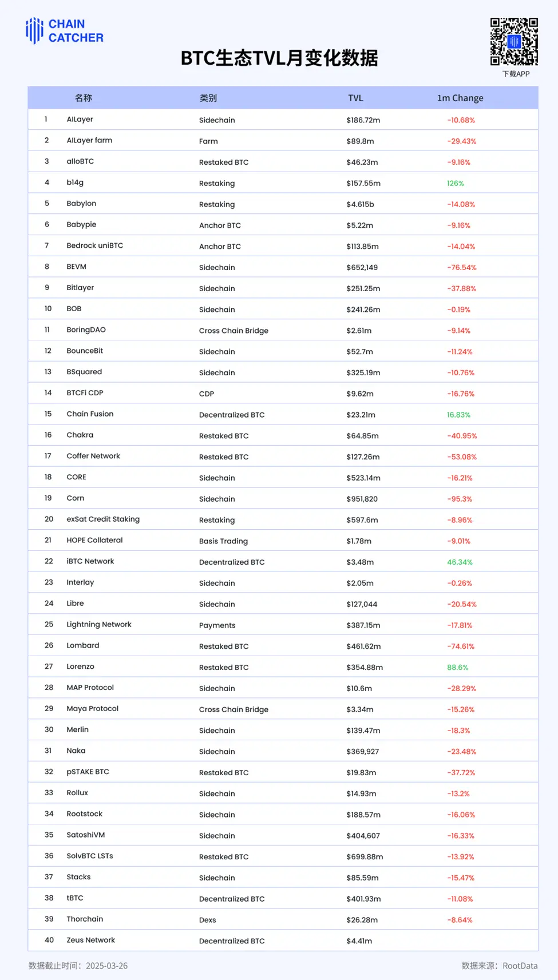Click the BTC生态TVL月变化数据 title
Image resolution: width=558 pixels, height=980 pixels.
pos(279,58)
